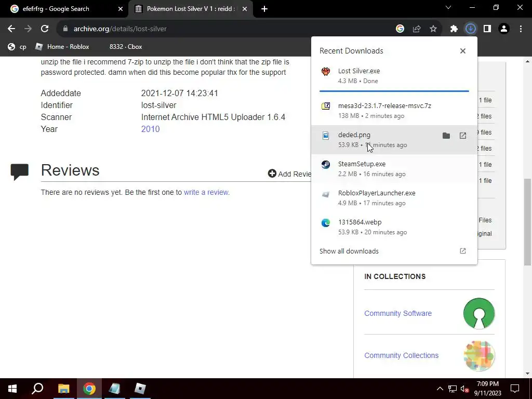Open the 8332 · Cbox bookmark
The height and width of the screenshot is (399, 532).
pyautogui.click(x=126, y=47)
